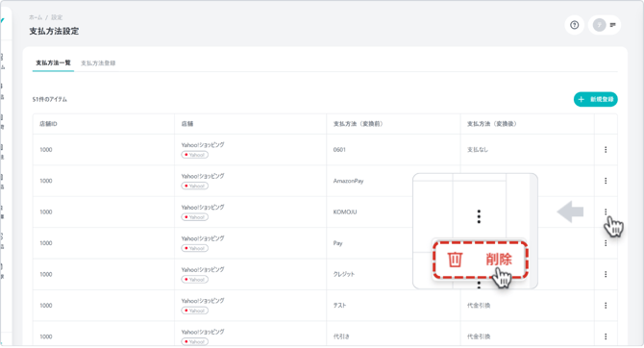Click the 代引き payment method cell

pos(341,336)
